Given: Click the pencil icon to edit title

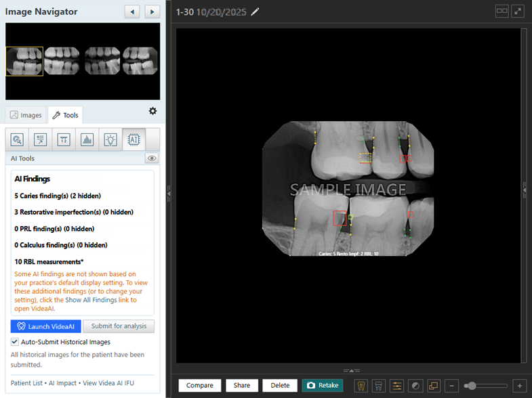Looking at the screenshot, I should [255, 12].
